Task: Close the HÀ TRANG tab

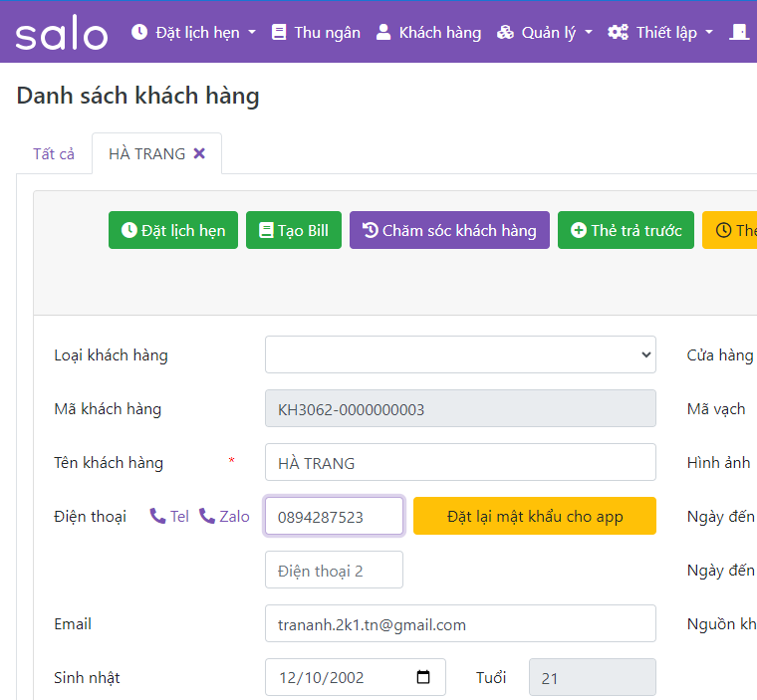Action: pyautogui.click(x=199, y=153)
